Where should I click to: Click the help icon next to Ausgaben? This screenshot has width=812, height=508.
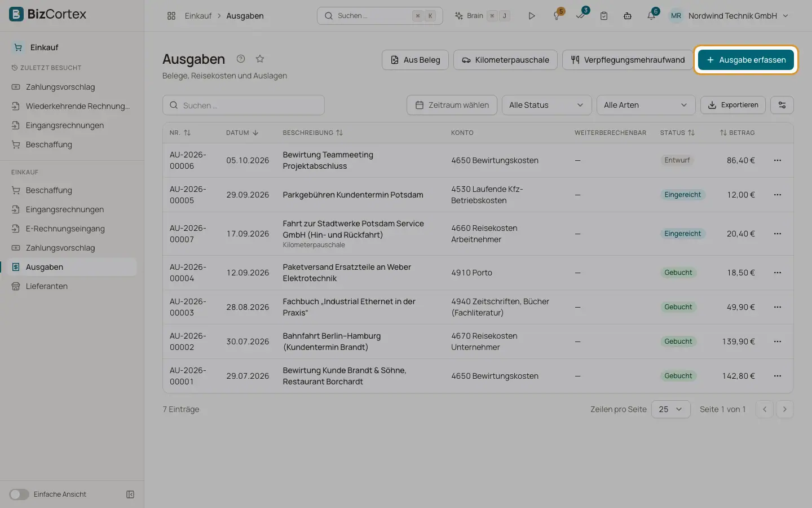[x=241, y=59]
